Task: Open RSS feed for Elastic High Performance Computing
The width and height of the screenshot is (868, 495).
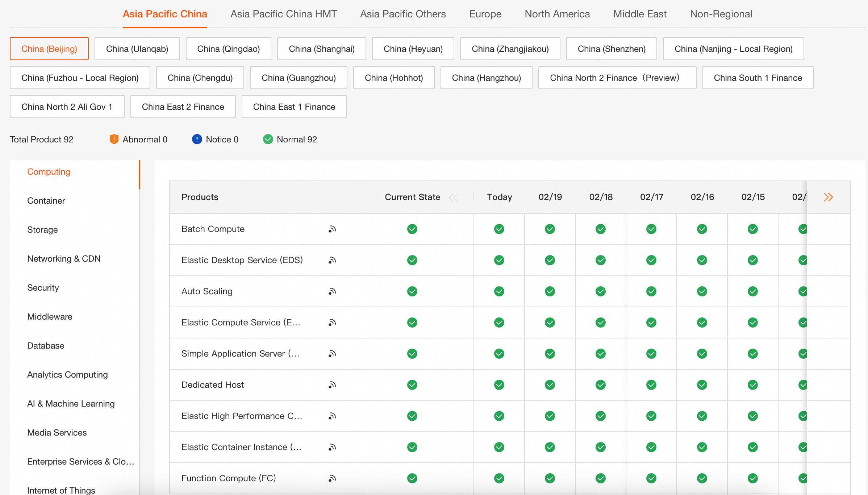Action: (x=332, y=416)
